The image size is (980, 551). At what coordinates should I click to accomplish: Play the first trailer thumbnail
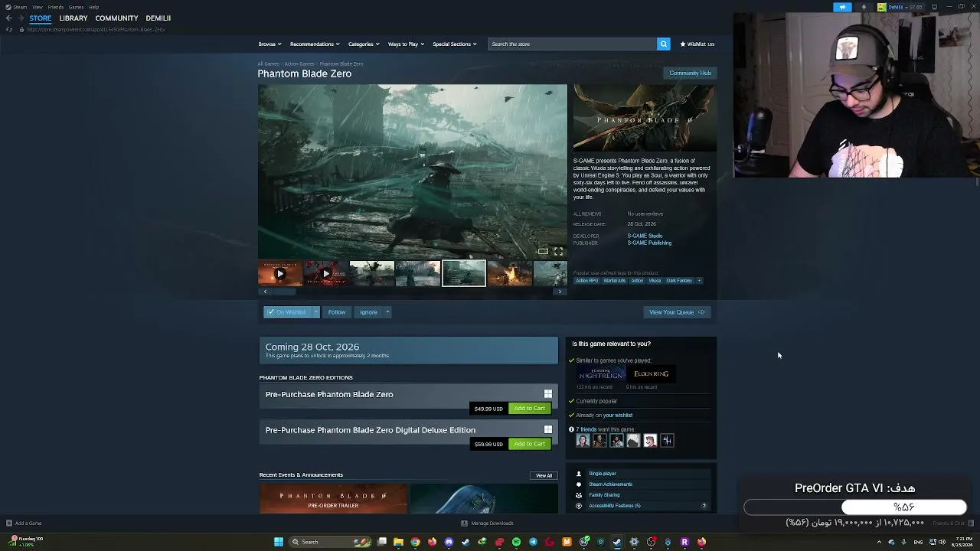pyautogui.click(x=279, y=273)
